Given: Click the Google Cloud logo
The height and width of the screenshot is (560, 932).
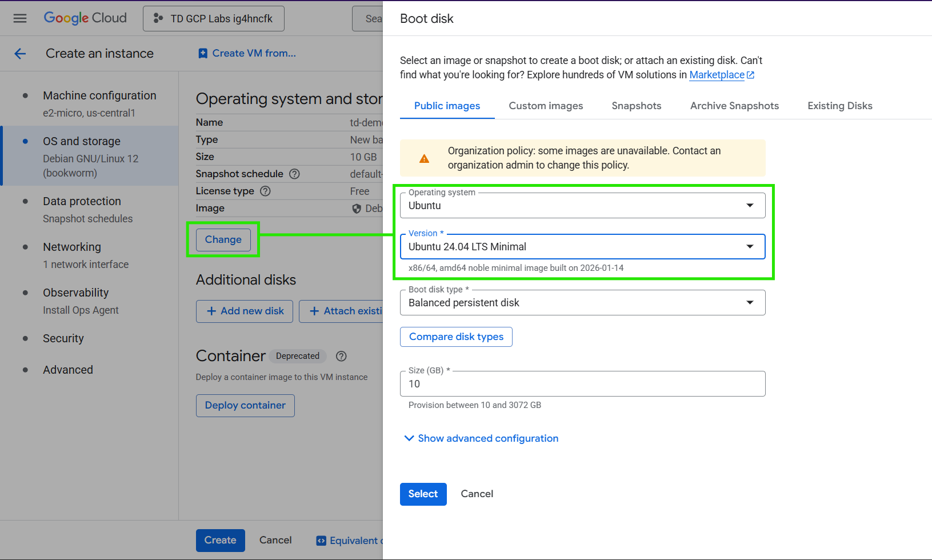Looking at the screenshot, I should (x=85, y=18).
